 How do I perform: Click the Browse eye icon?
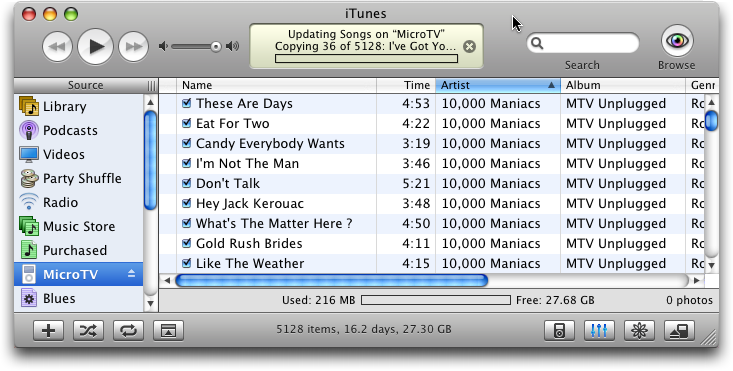pyautogui.click(x=677, y=41)
